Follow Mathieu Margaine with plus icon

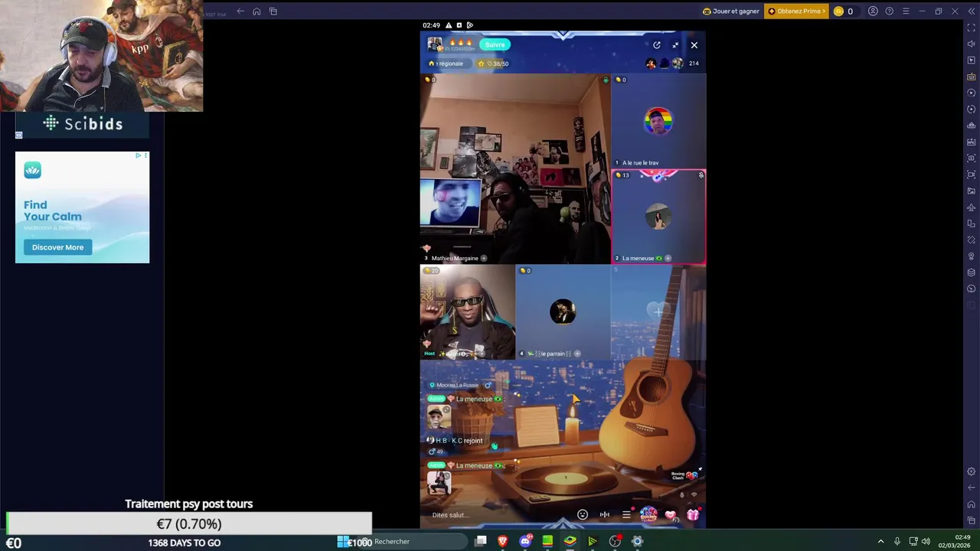(x=483, y=259)
